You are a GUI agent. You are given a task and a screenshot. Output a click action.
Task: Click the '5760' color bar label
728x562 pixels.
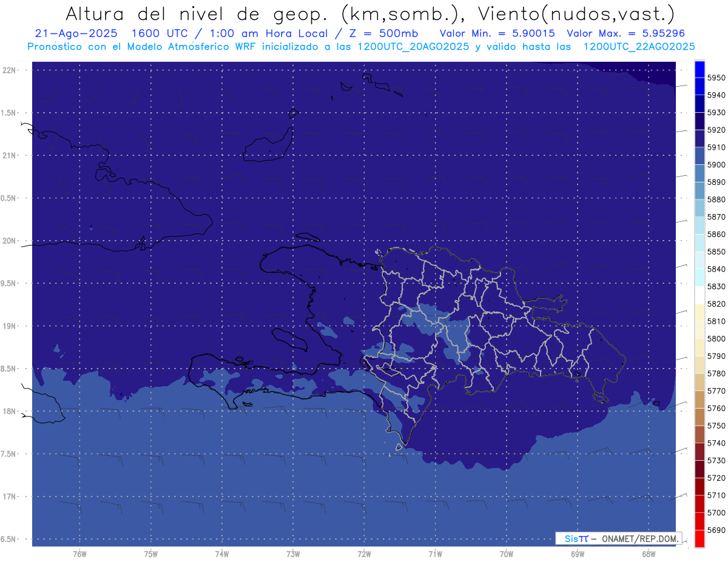pos(716,408)
